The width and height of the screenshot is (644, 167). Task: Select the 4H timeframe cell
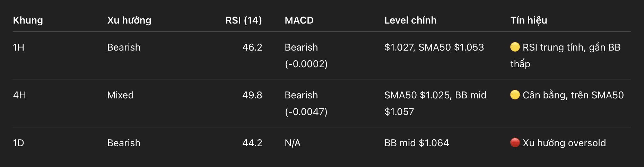pos(19,95)
